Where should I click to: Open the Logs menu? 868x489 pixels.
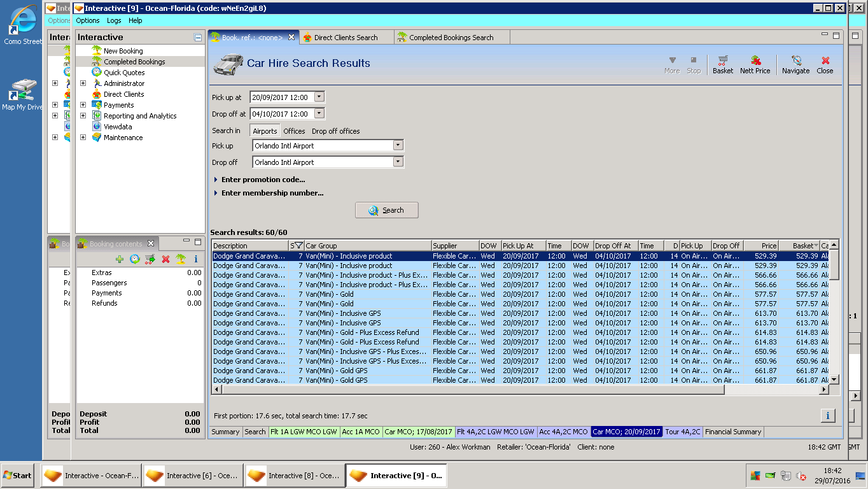tap(114, 20)
